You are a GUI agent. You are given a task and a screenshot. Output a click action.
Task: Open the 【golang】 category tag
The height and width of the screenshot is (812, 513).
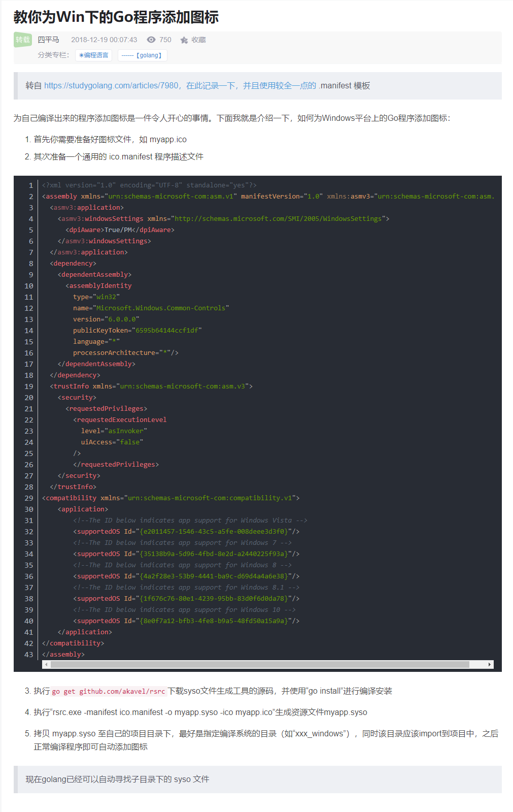(x=143, y=55)
